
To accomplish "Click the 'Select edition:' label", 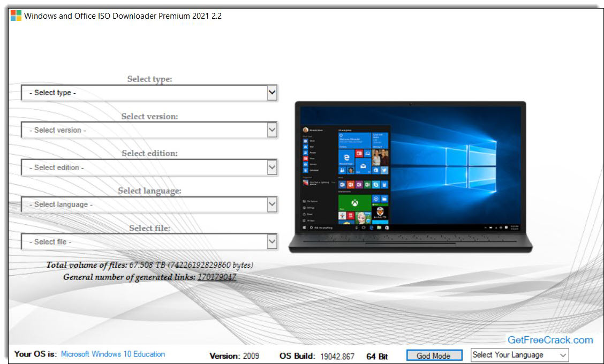I will click(149, 153).
